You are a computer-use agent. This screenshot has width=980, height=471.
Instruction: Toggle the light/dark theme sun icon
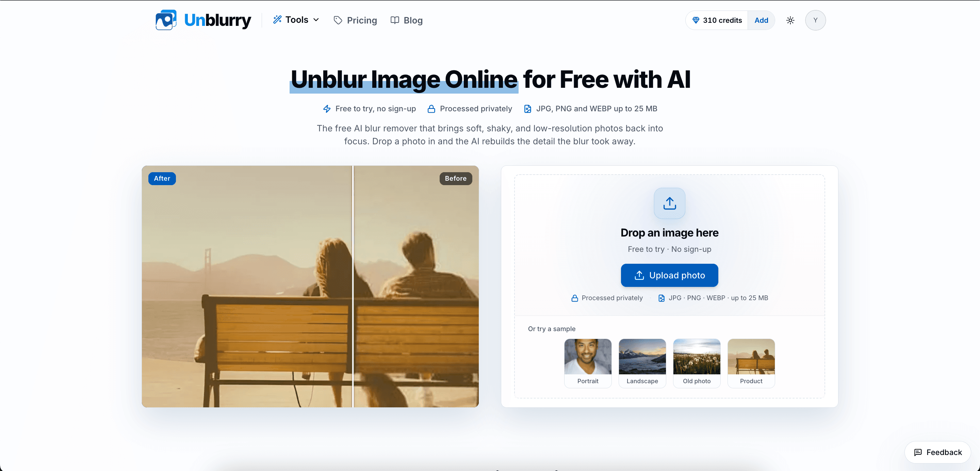point(790,20)
